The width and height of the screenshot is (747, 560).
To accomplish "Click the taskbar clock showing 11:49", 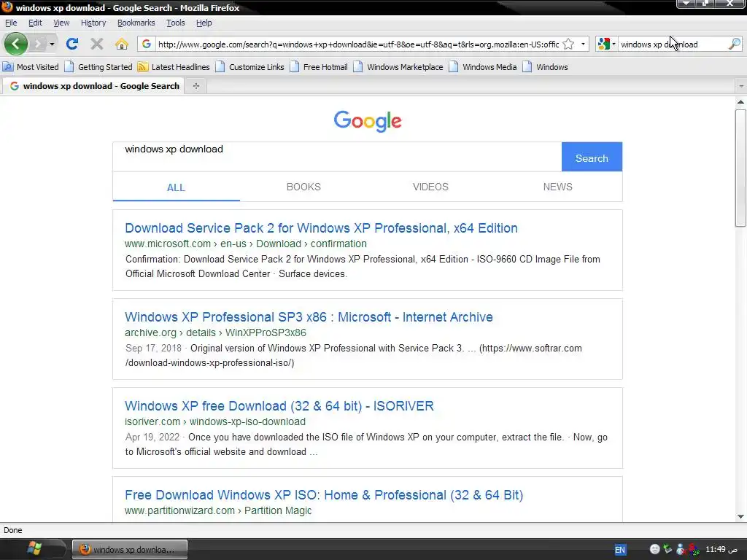I will 721,550.
